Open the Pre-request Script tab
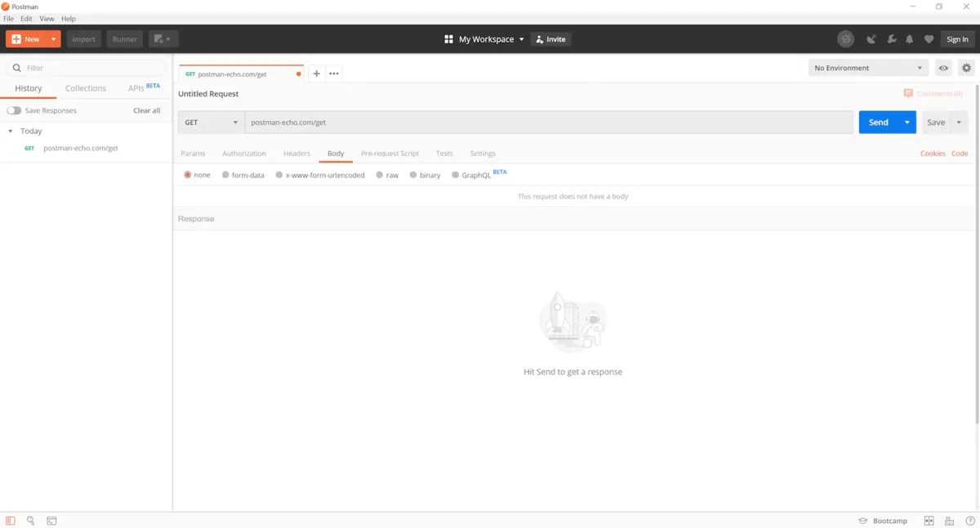This screenshot has width=980, height=528. coord(390,154)
